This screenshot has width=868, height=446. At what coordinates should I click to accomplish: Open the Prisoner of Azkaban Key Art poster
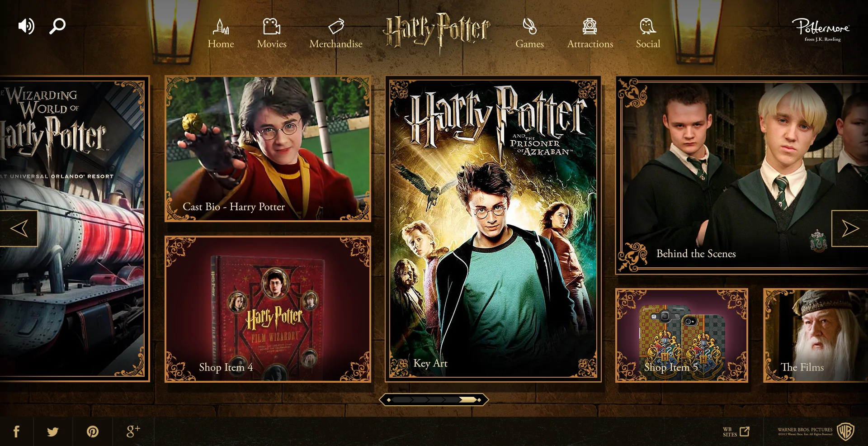(493, 229)
